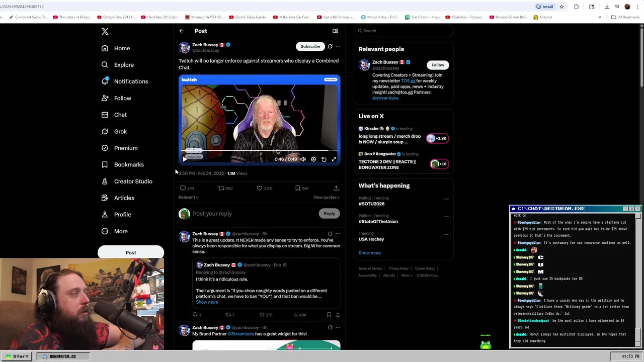Toggle picture-in-picture on video

pyautogui.click(x=324, y=159)
